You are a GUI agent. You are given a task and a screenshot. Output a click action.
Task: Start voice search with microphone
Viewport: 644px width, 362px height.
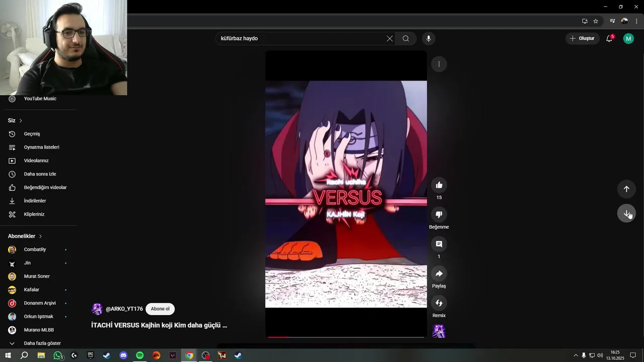429,39
